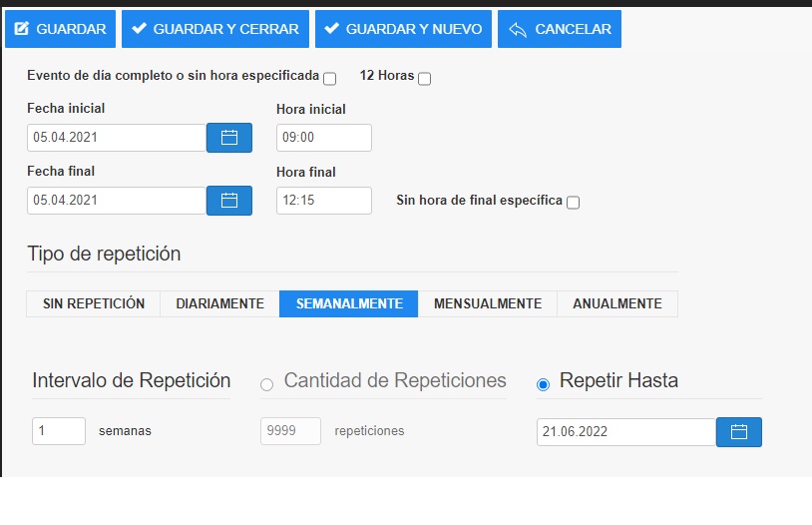Enable the 12 Horas checkbox

tap(424, 79)
